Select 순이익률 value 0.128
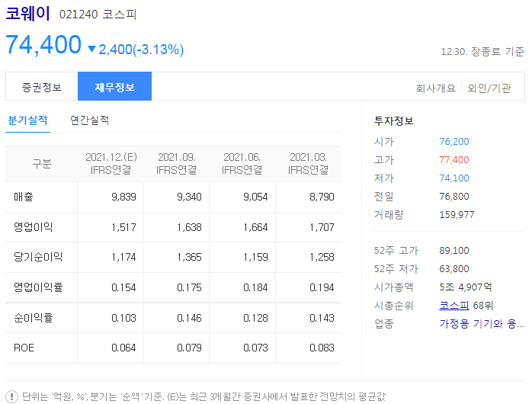 255,318
